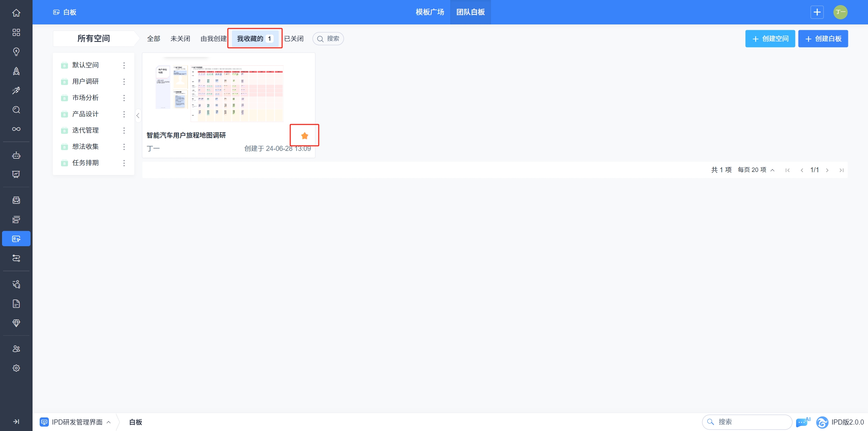Open the robot icon in the sidebar

tap(16, 155)
